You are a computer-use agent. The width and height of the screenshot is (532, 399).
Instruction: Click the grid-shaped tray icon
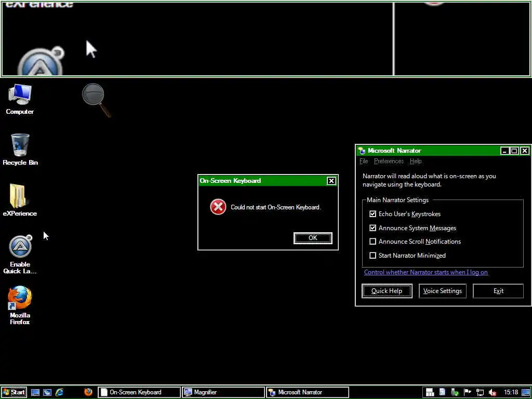click(430, 392)
